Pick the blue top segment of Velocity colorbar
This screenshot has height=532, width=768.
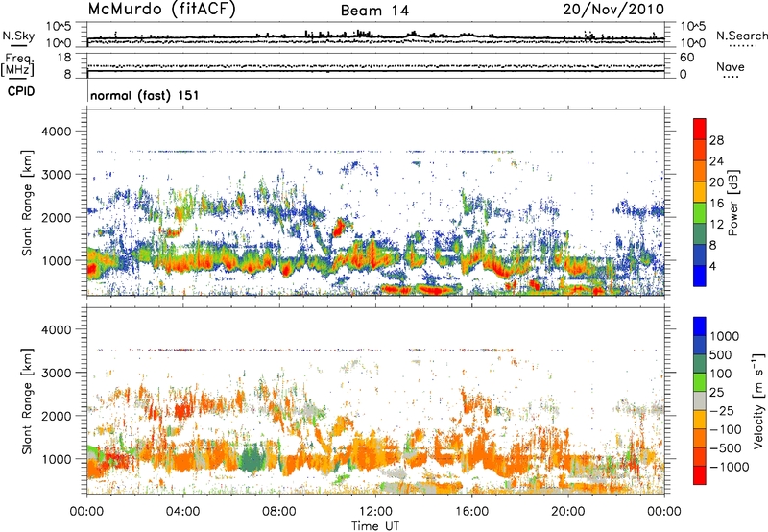click(700, 326)
